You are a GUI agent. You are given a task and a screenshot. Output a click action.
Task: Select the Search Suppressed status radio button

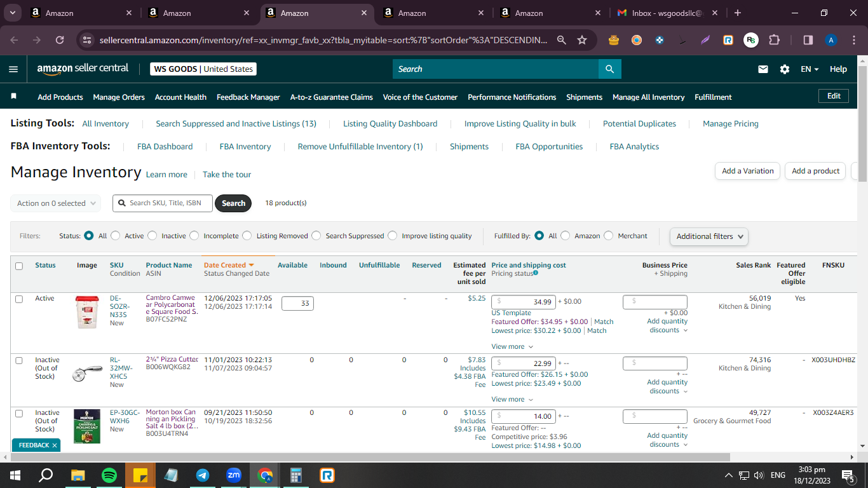(x=316, y=236)
